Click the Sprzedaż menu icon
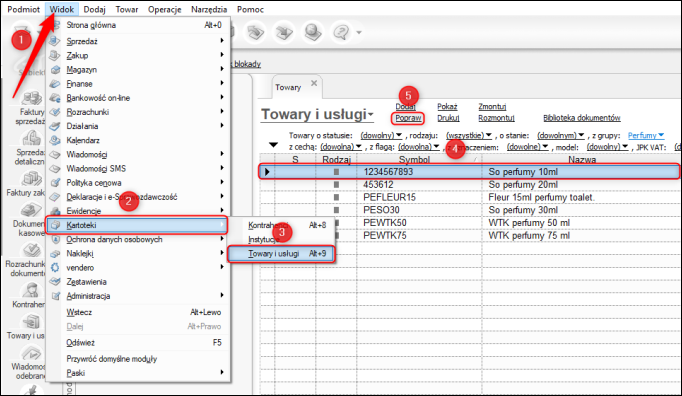The width and height of the screenshot is (682, 396). [55, 41]
